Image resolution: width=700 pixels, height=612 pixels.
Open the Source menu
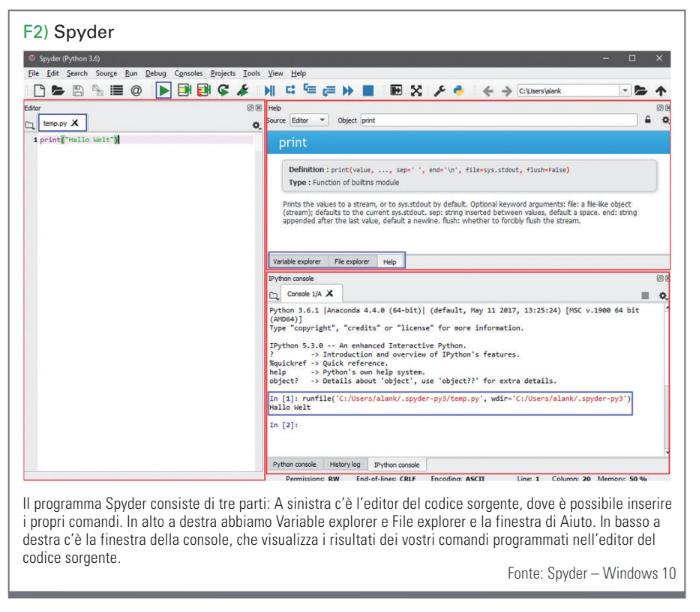pos(106,73)
